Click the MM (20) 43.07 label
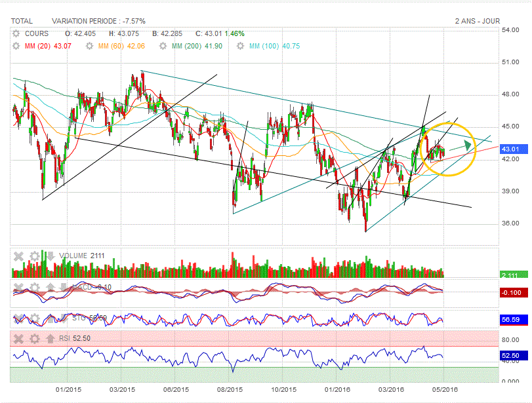Screen dimensions: 532x403 click(x=48, y=46)
